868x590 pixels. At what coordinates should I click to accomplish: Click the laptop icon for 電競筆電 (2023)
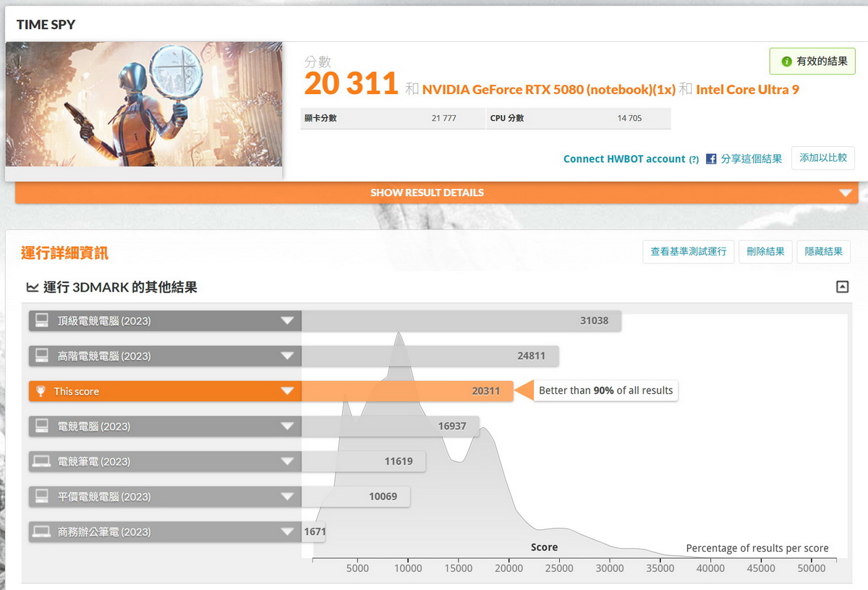tap(42, 461)
